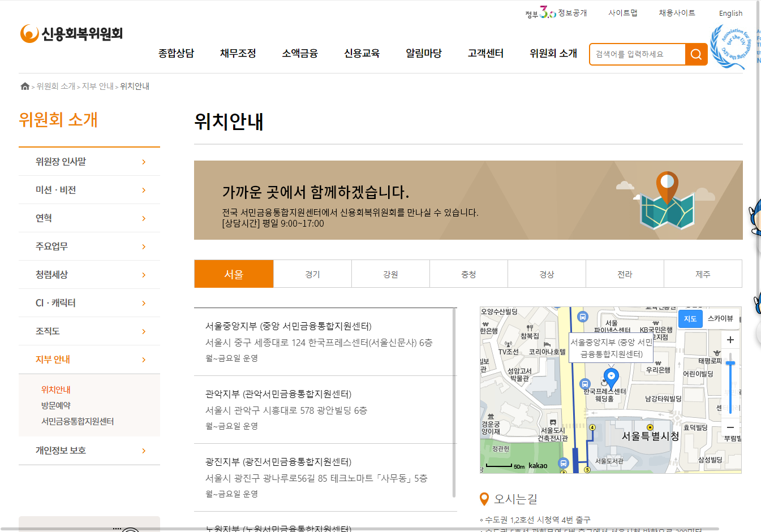This screenshot has height=532, width=761.
Task: Switch map to 스카이뷰 mode
Action: (720, 318)
